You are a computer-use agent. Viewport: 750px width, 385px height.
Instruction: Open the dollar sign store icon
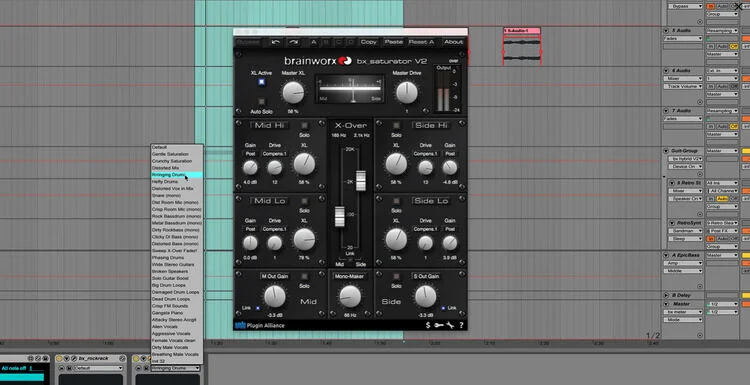(428, 325)
